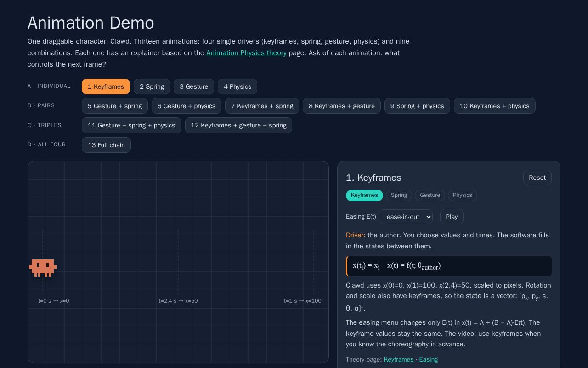
Task: Open the 3 Gesture animation
Action: 194,86
